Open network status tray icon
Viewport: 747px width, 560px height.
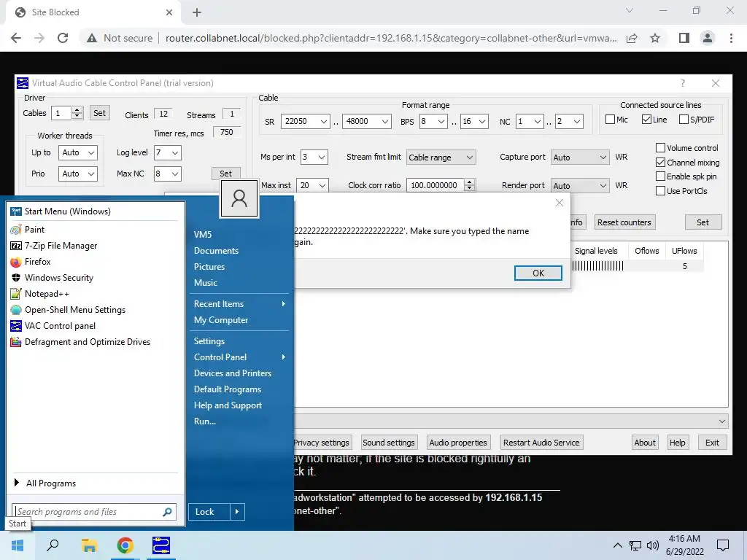[x=635, y=545]
